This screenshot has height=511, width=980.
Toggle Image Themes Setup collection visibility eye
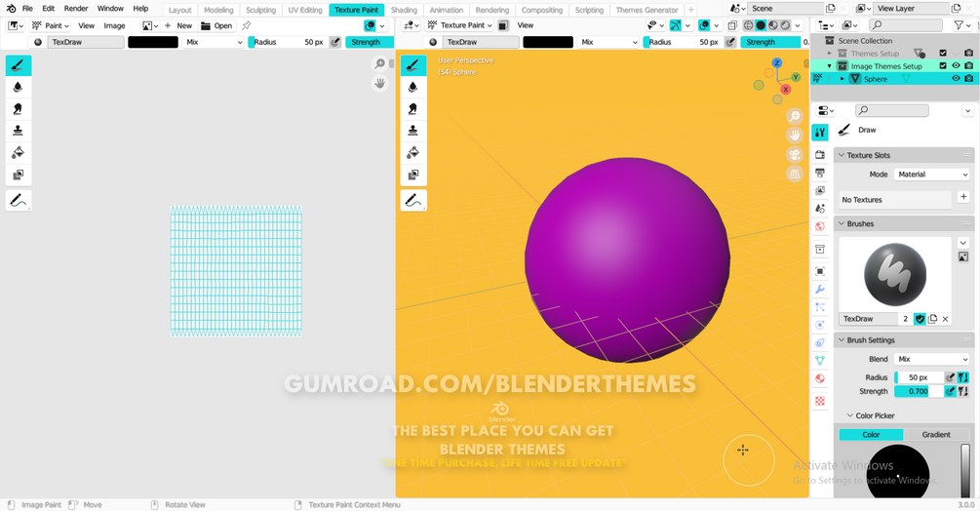click(956, 65)
